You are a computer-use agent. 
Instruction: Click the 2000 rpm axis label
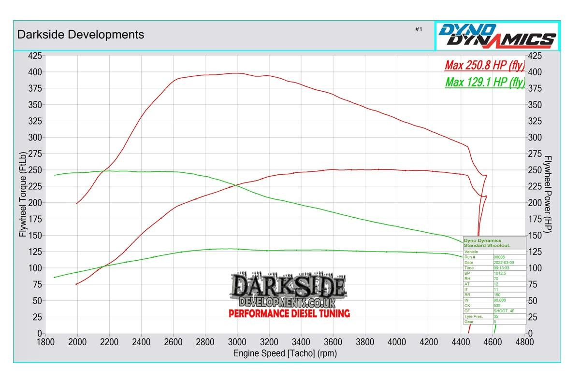[x=77, y=342]
